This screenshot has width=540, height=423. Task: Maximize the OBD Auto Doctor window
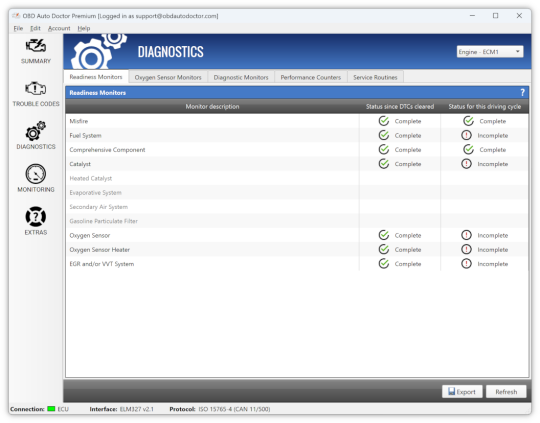pyautogui.click(x=495, y=16)
